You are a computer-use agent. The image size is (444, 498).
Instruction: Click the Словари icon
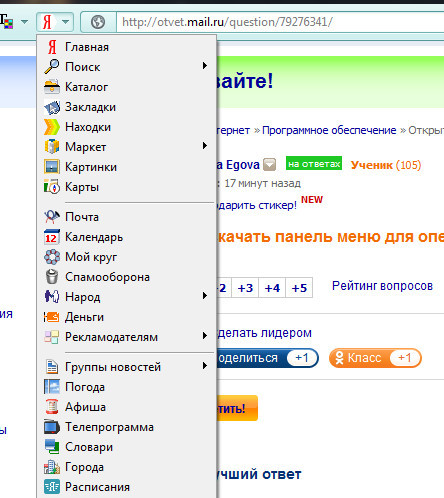click(52, 447)
